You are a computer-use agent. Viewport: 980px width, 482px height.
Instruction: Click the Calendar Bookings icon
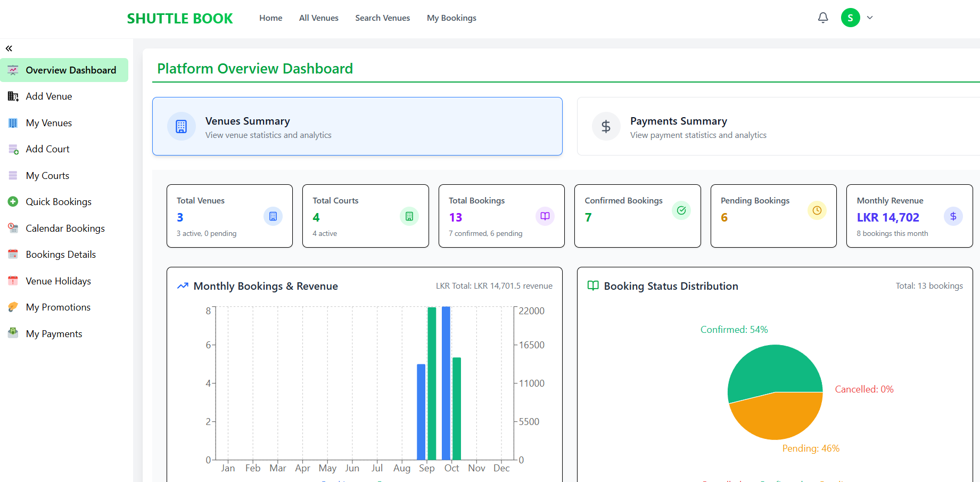coord(12,228)
